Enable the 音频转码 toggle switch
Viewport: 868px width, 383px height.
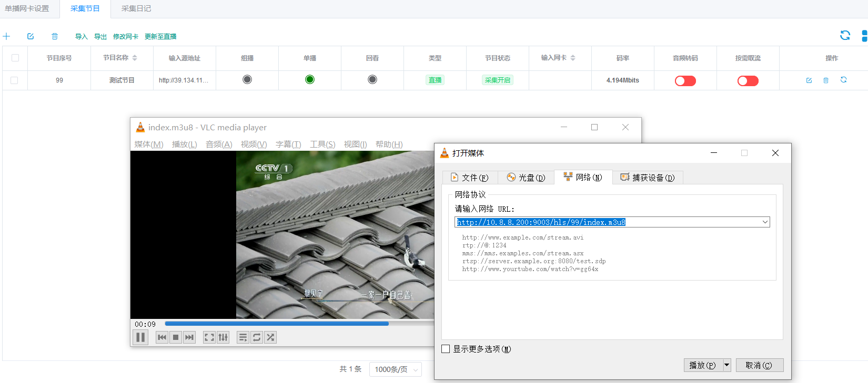tap(685, 81)
